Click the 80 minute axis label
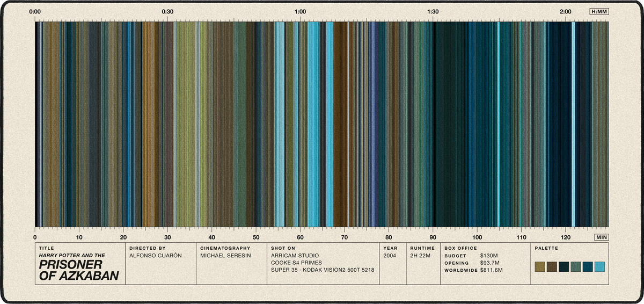The width and height of the screenshot is (644, 304). tap(389, 237)
